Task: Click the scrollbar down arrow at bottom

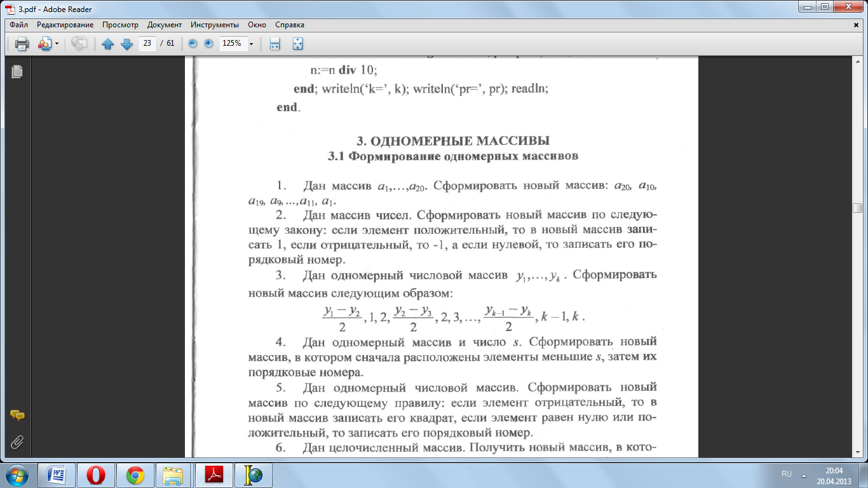Action: [x=858, y=452]
